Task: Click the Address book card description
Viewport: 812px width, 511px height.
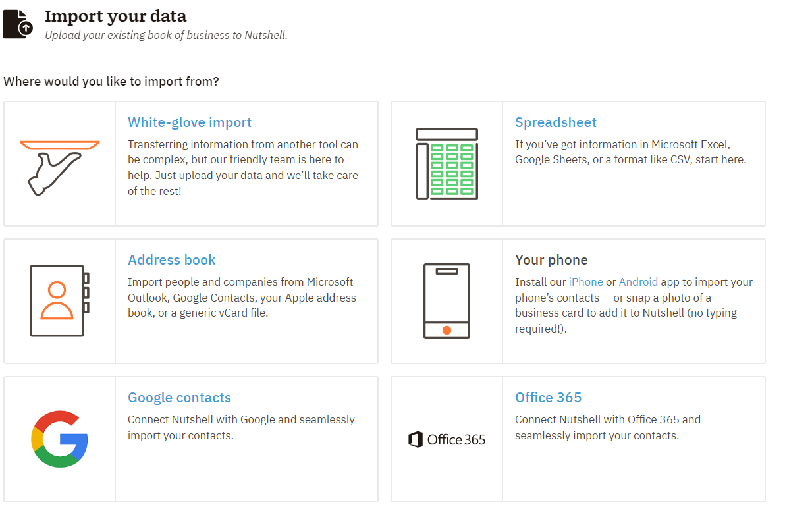Action: [x=242, y=298]
